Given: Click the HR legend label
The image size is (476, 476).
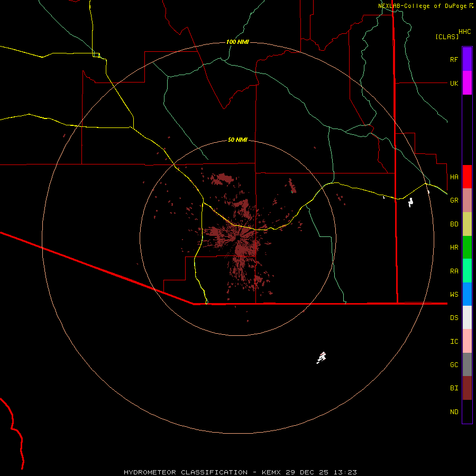Looking at the screenshot, I should pyautogui.click(x=454, y=248).
